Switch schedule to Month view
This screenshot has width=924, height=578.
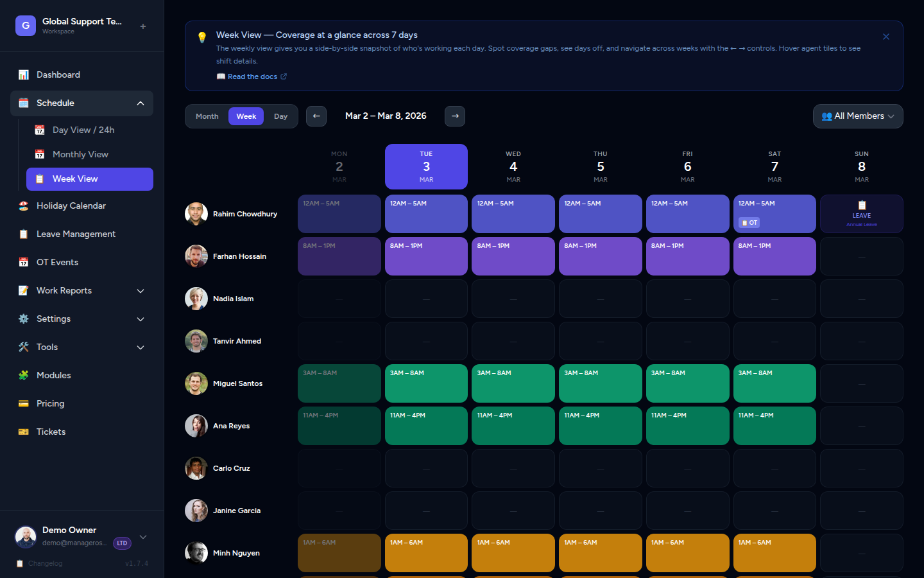(x=207, y=116)
